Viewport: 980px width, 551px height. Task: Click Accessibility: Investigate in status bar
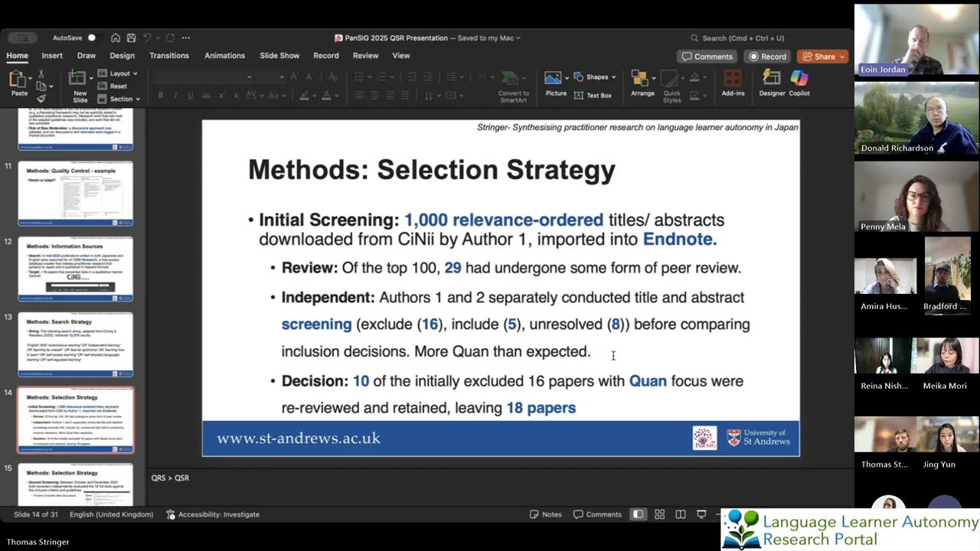pos(213,514)
